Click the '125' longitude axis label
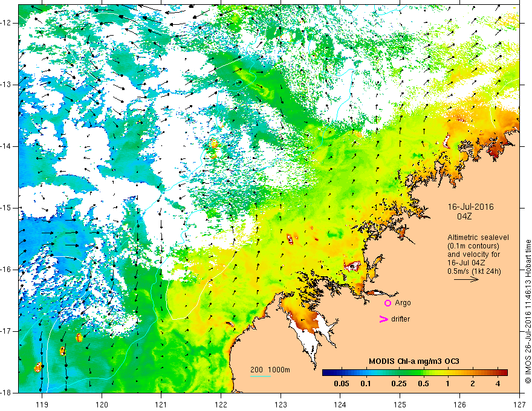 click(400, 404)
